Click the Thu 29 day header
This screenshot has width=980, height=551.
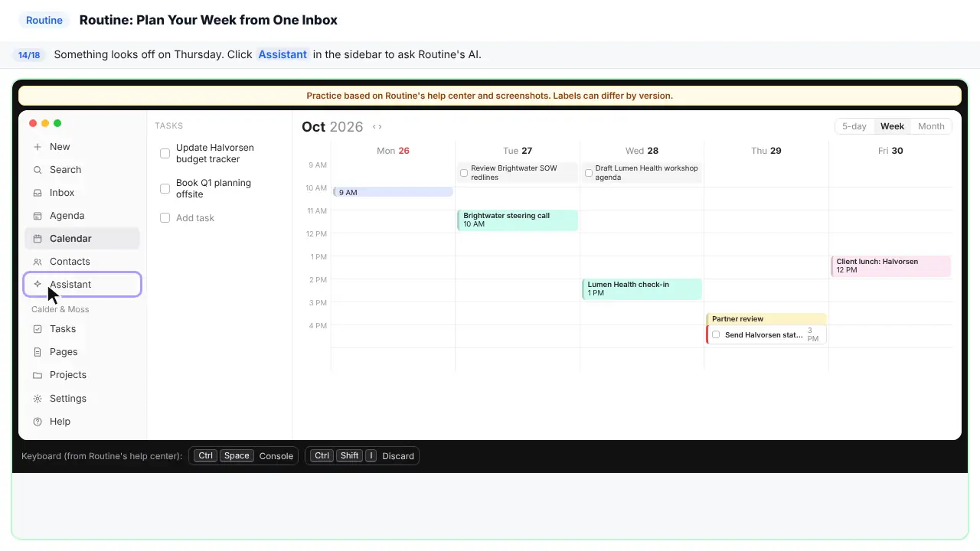pos(766,151)
